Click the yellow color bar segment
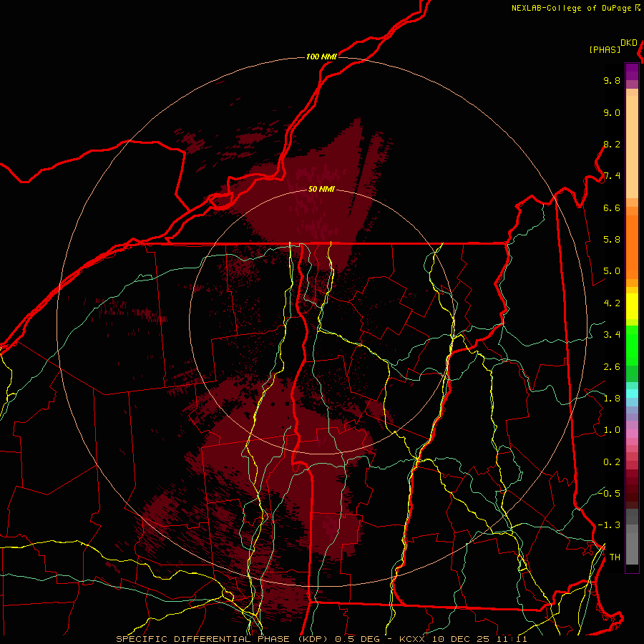 (x=632, y=306)
